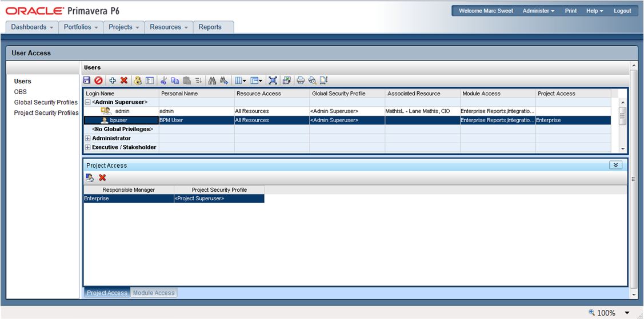
Task: Click the Export to Excel icon
Action: click(286, 80)
